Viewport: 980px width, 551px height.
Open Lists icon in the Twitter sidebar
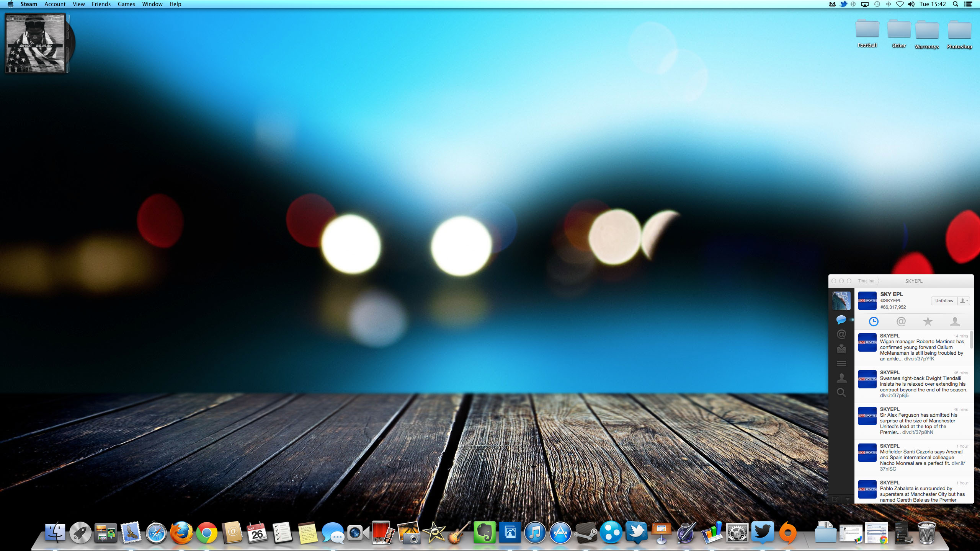841,363
